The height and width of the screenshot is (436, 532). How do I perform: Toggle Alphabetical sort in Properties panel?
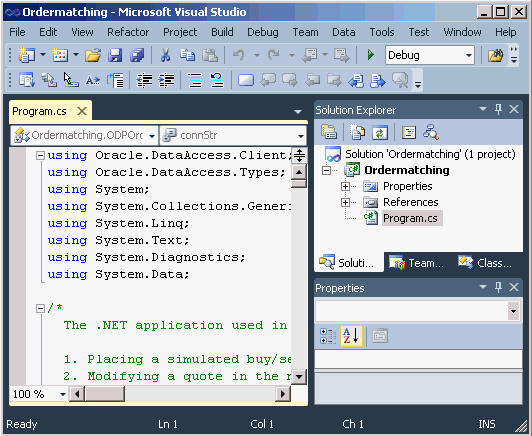pyautogui.click(x=351, y=336)
